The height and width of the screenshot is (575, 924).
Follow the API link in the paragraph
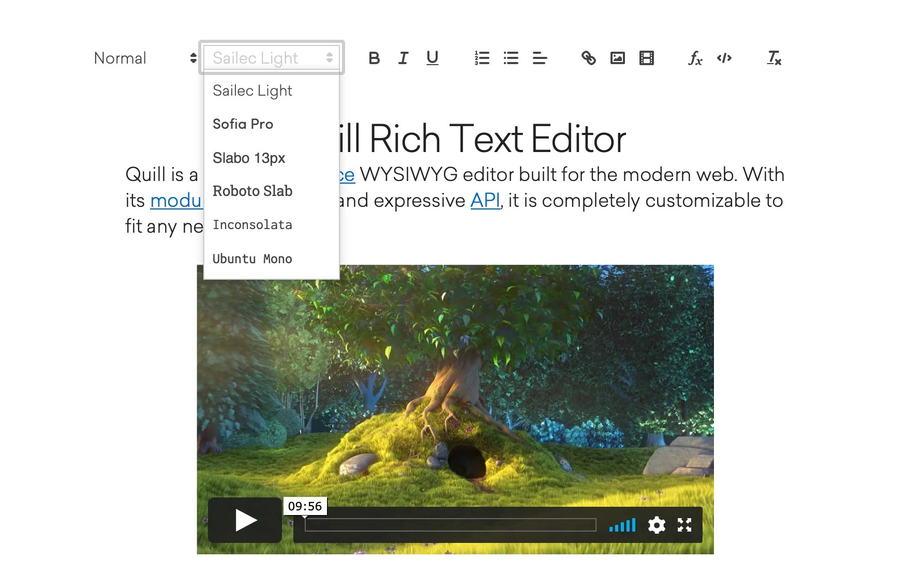[485, 201]
